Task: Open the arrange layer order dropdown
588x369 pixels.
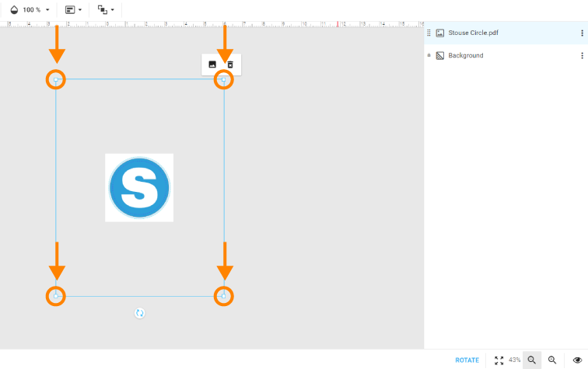Action: click(106, 10)
